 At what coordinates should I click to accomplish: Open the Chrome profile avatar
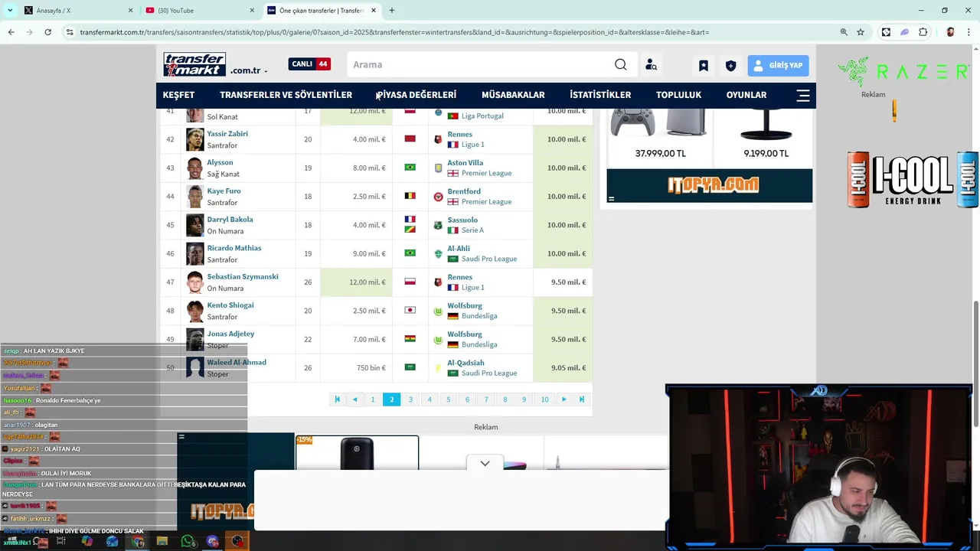tap(950, 32)
